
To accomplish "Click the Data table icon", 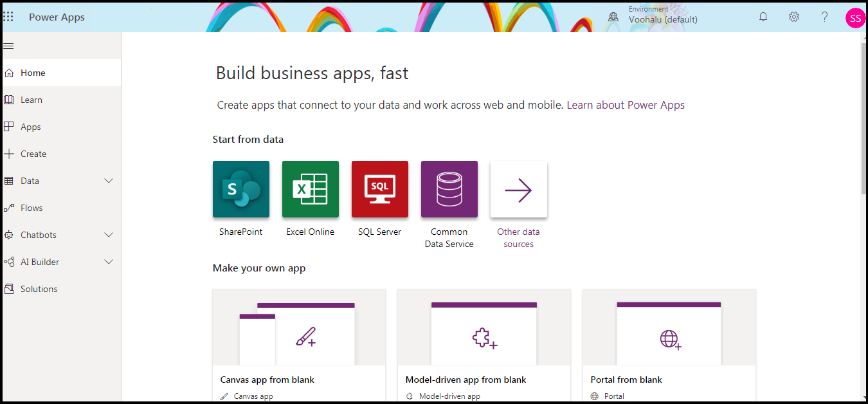I will point(9,181).
